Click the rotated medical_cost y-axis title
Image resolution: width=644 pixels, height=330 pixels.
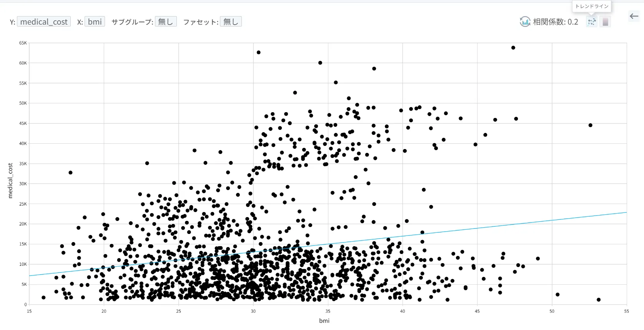[x=10, y=181]
